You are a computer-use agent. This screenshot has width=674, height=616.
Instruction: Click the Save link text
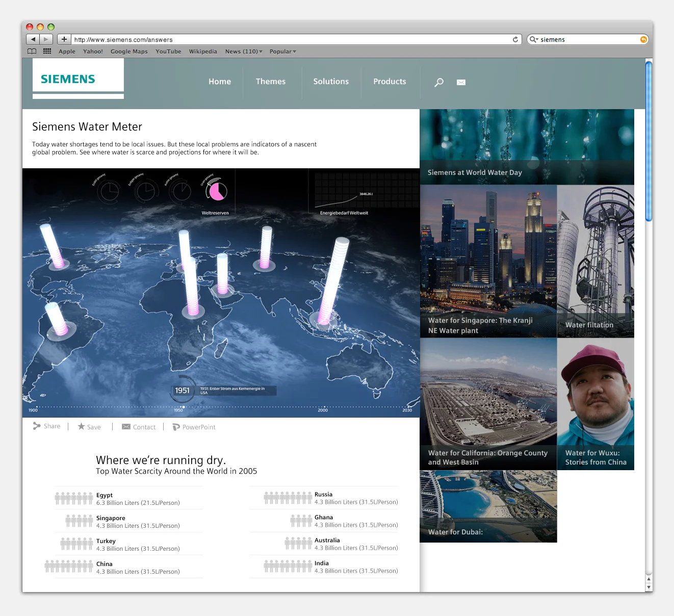(94, 427)
